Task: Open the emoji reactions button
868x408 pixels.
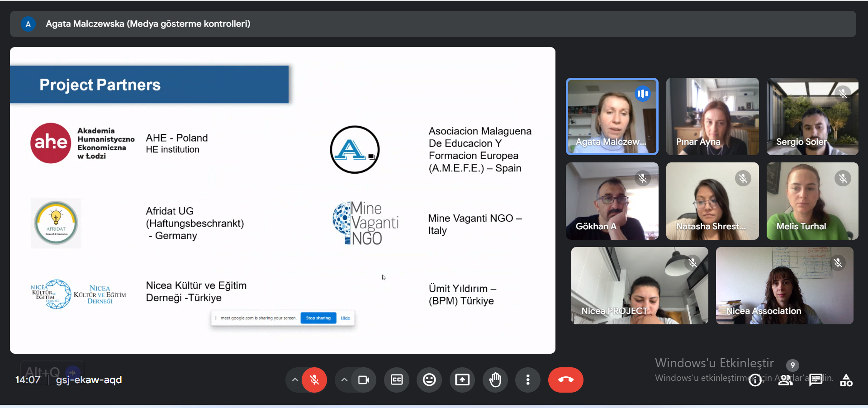Action: point(429,380)
